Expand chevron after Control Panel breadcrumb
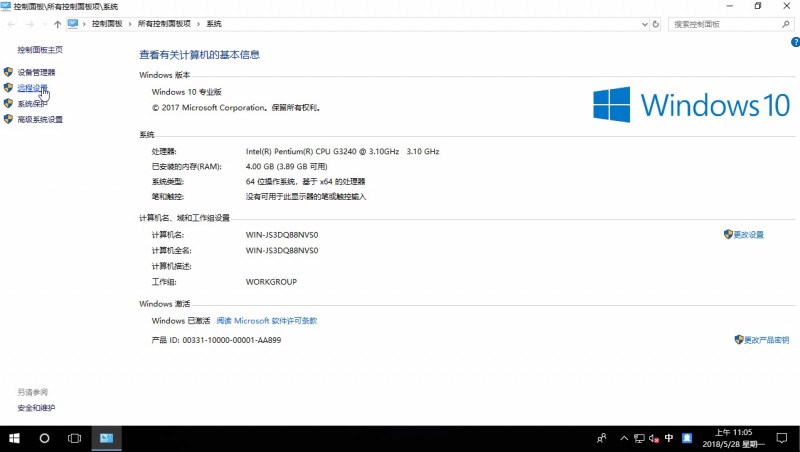Viewport: 800px width, 452px height. (130, 24)
